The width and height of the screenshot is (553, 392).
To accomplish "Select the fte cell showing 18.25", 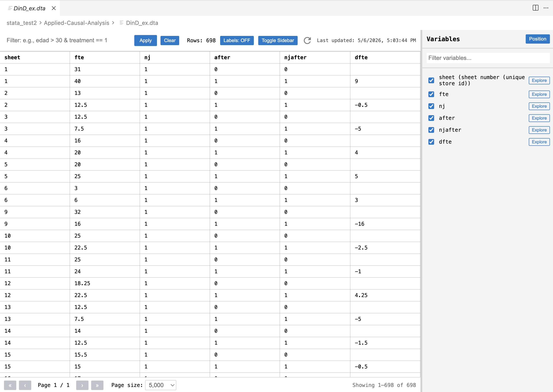I will [x=105, y=283].
